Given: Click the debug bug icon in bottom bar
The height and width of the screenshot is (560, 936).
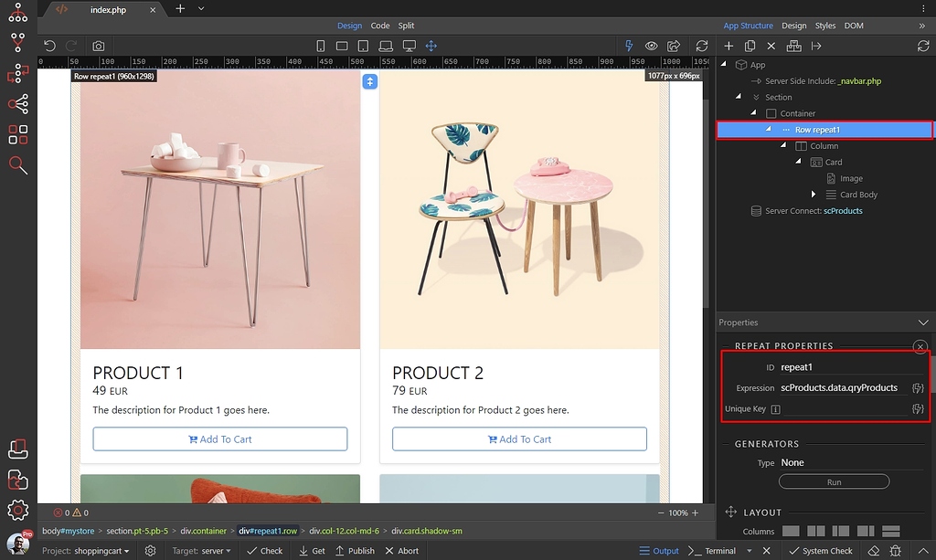Looking at the screenshot, I should (x=896, y=551).
